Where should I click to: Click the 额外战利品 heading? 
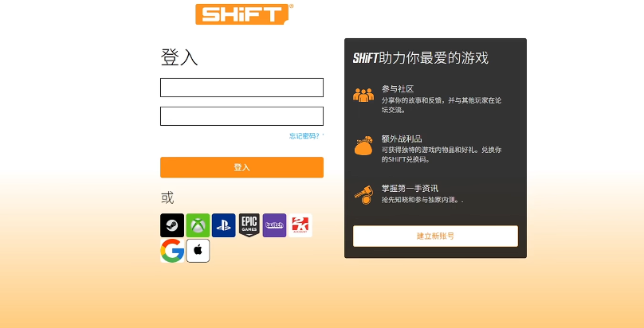(402, 139)
